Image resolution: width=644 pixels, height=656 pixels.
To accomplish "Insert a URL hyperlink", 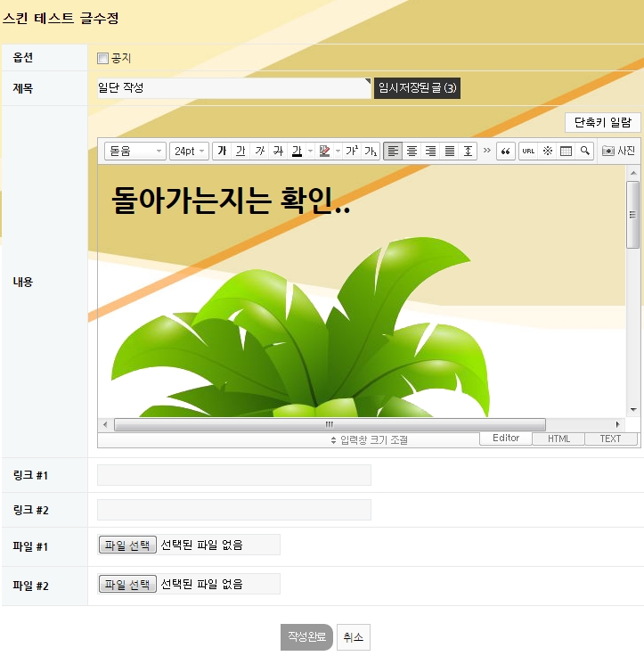I will (x=528, y=152).
